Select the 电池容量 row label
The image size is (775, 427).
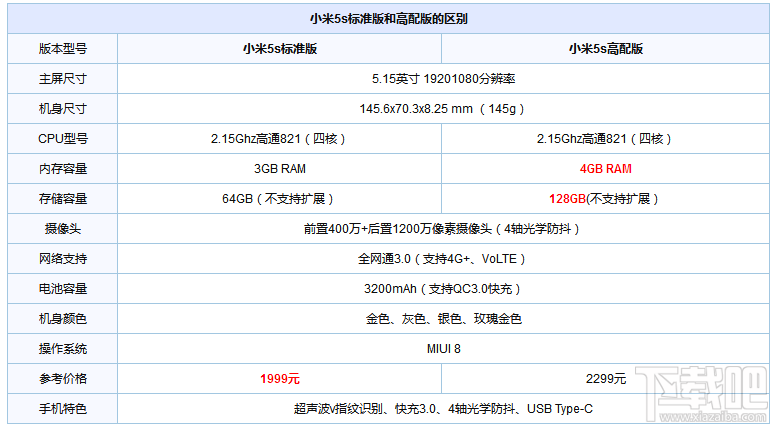[x=63, y=289]
